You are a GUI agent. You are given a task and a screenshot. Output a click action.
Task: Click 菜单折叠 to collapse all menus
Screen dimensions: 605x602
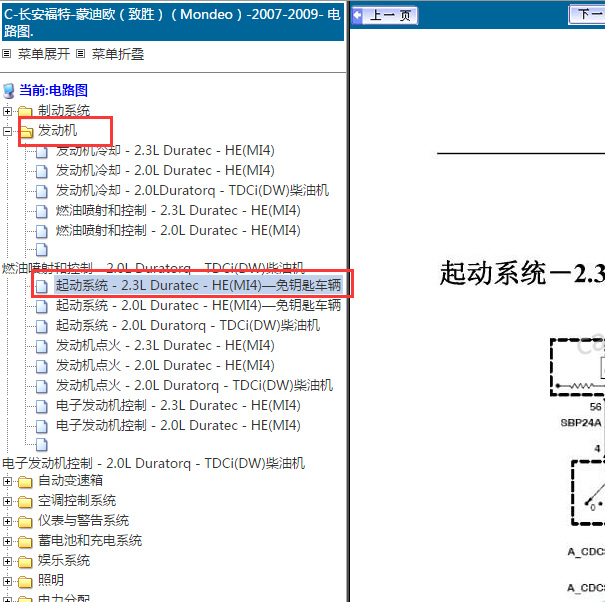[118, 54]
